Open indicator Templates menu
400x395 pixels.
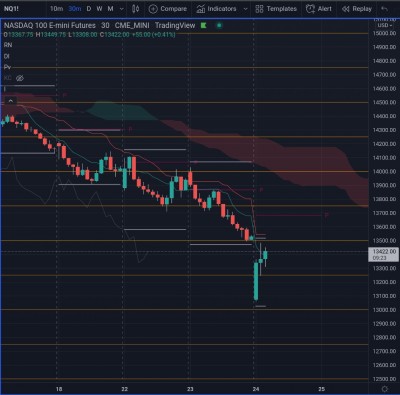[x=276, y=9]
